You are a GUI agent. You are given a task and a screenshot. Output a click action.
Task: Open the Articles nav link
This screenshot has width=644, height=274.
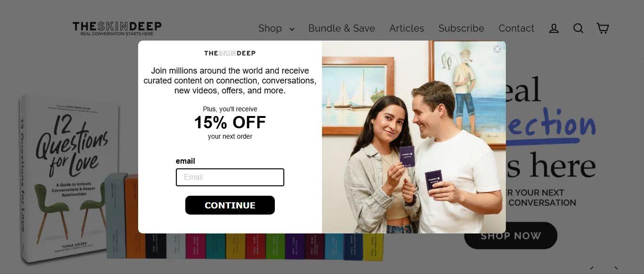pos(407,28)
